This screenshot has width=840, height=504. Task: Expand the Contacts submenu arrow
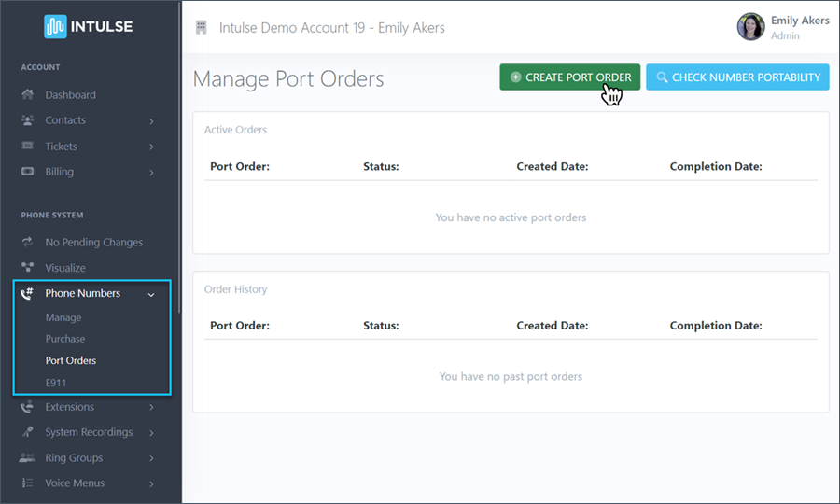151,121
